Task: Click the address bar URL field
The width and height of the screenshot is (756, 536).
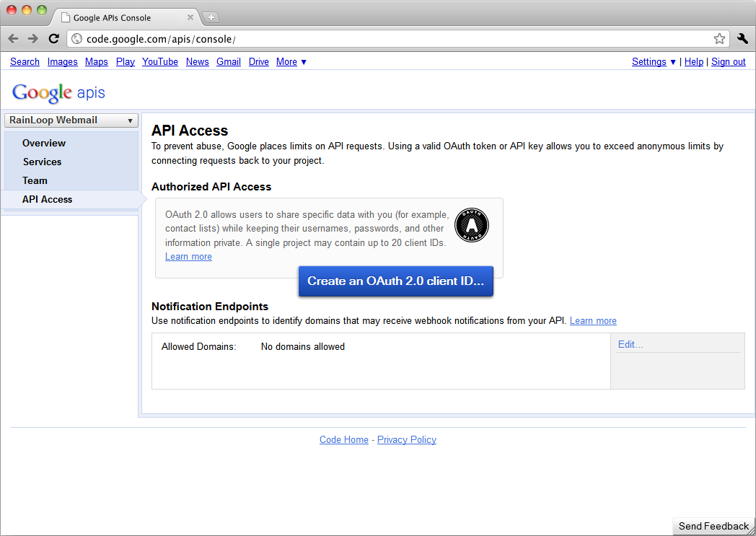Action: [x=390, y=39]
